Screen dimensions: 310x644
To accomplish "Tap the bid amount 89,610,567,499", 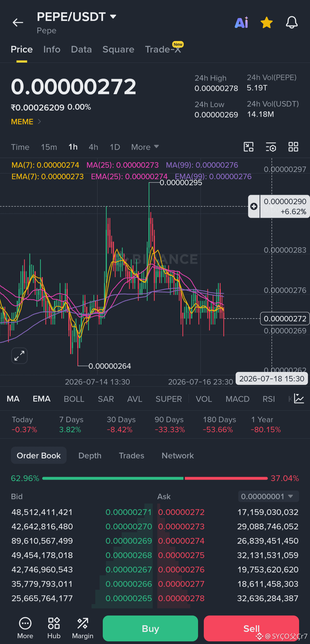I will click(x=42, y=541).
